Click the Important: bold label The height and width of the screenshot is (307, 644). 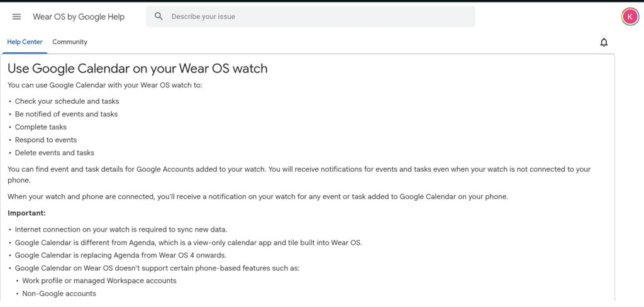point(26,213)
